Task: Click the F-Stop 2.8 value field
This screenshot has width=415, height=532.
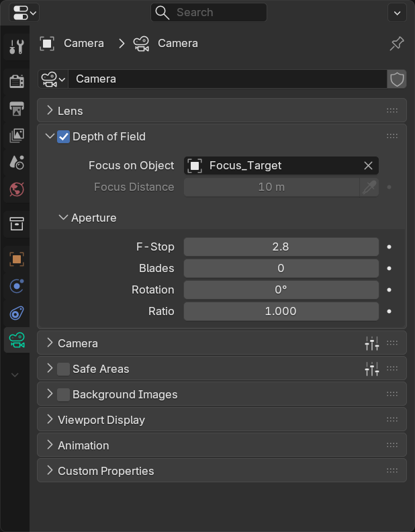Action: coord(281,247)
